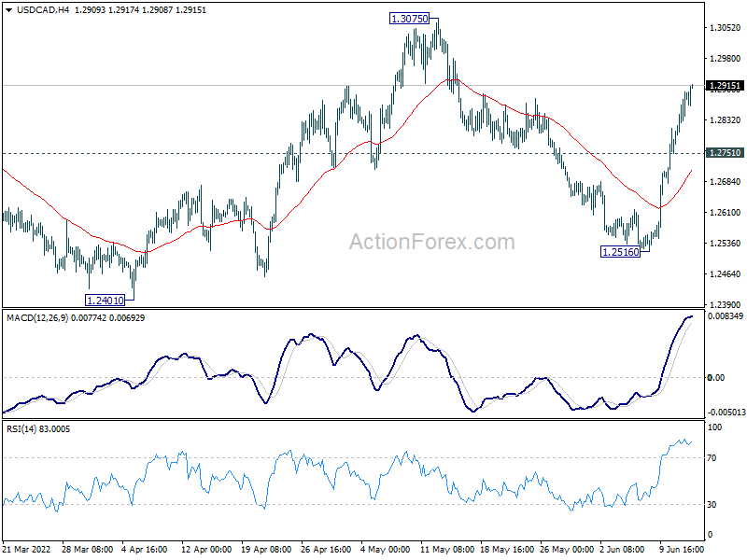This screenshot has width=747, height=560.
Task: Click the MACD 0.008349 scale value
Action: (x=726, y=316)
